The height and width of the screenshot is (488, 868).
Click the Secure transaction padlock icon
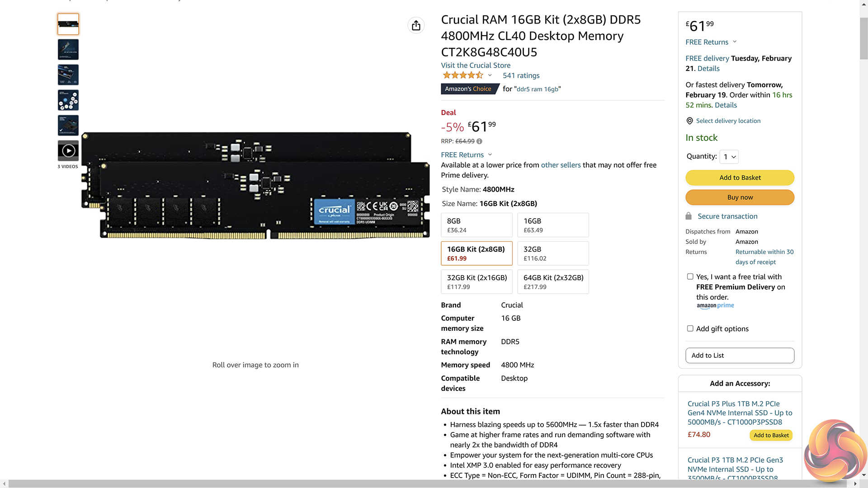pyautogui.click(x=689, y=216)
